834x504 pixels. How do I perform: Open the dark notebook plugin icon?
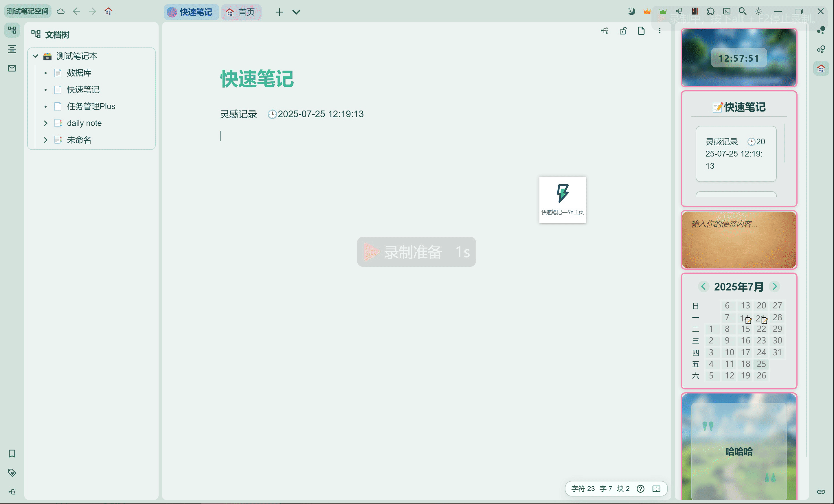695,11
